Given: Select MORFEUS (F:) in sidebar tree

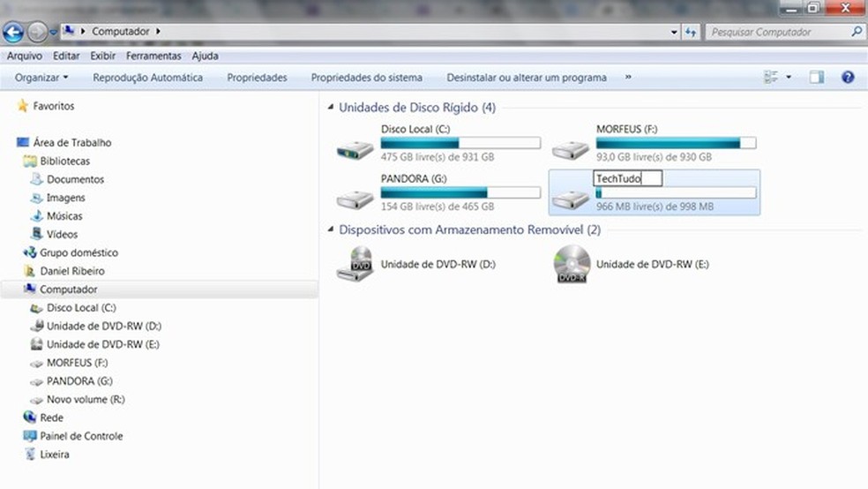Looking at the screenshot, I should pyautogui.click(x=77, y=362).
